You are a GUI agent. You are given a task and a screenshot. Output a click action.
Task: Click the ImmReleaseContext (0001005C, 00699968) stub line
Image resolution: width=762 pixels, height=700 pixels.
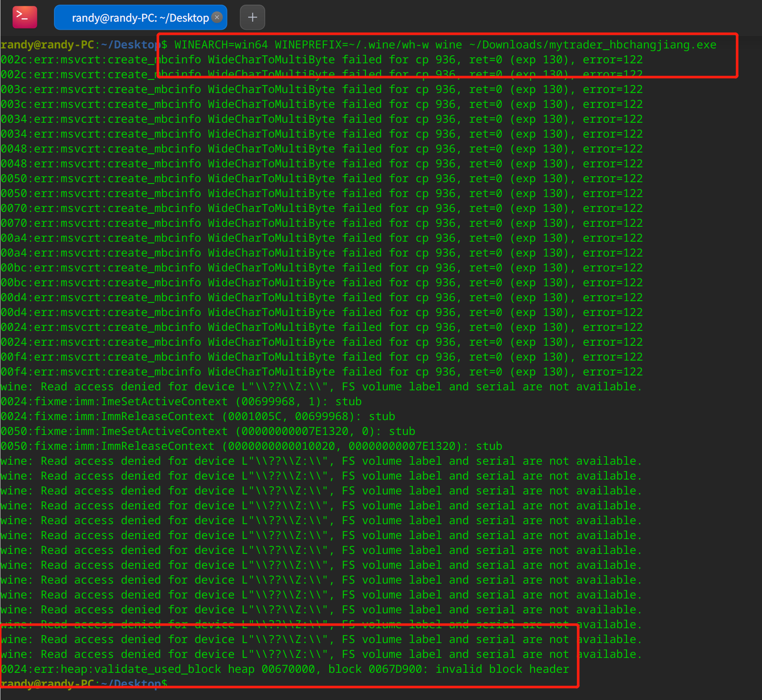point(198,416)
